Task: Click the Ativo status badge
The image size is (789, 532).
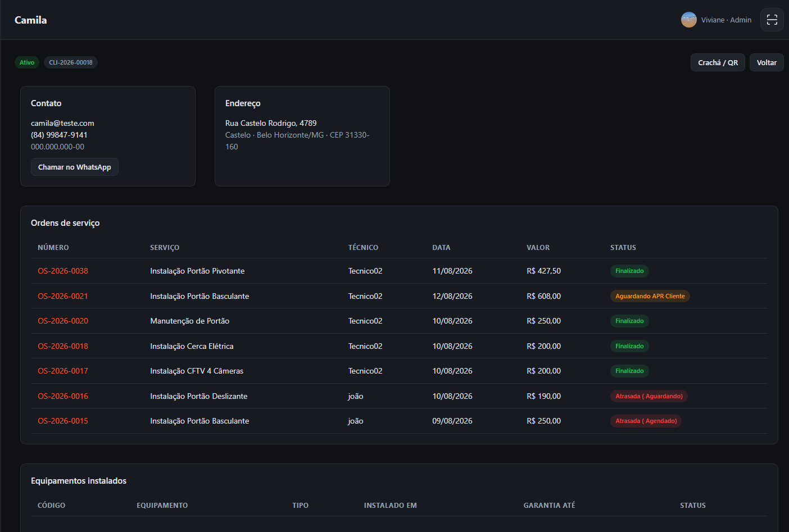Action: (27, 62)
